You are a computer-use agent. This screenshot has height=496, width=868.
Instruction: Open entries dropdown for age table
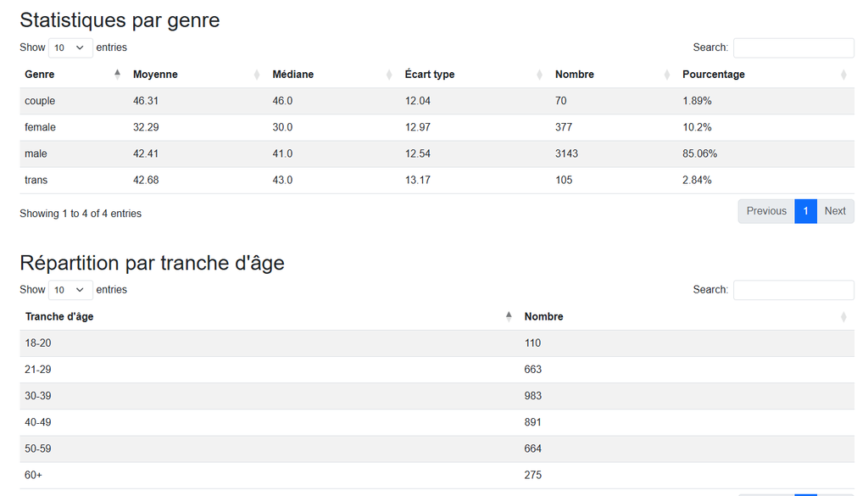[71, 290]
